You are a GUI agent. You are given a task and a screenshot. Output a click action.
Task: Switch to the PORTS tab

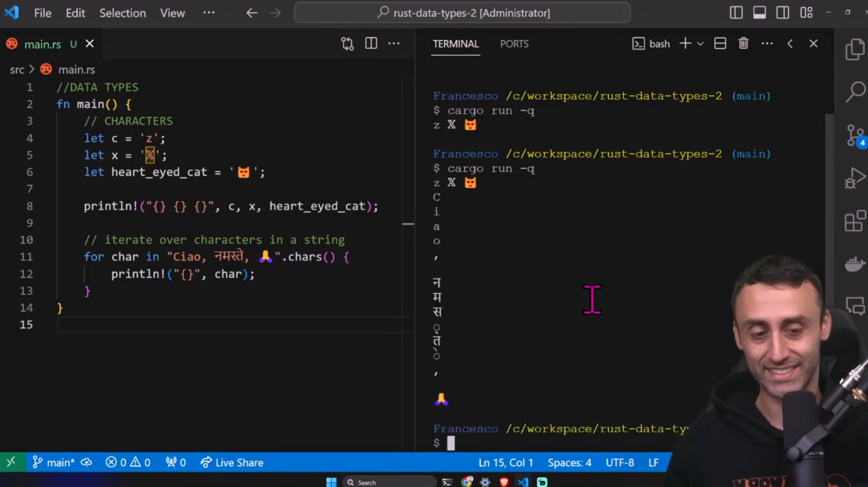pyautogui.click(x=514, y=44)
